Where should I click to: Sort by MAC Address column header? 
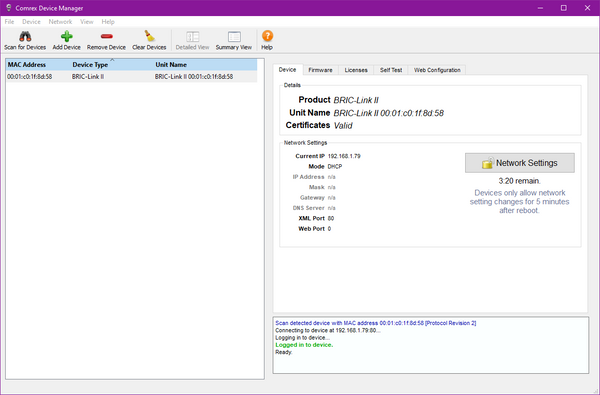point(38,65)
